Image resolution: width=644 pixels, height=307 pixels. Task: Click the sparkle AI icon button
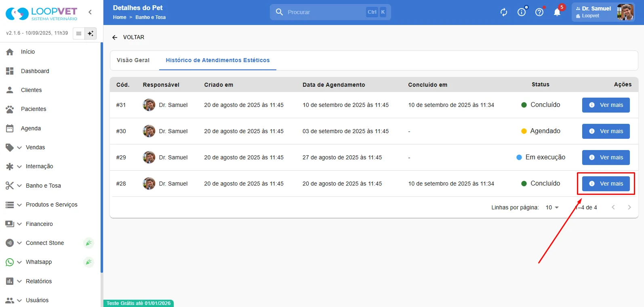(x=91, y=33)
